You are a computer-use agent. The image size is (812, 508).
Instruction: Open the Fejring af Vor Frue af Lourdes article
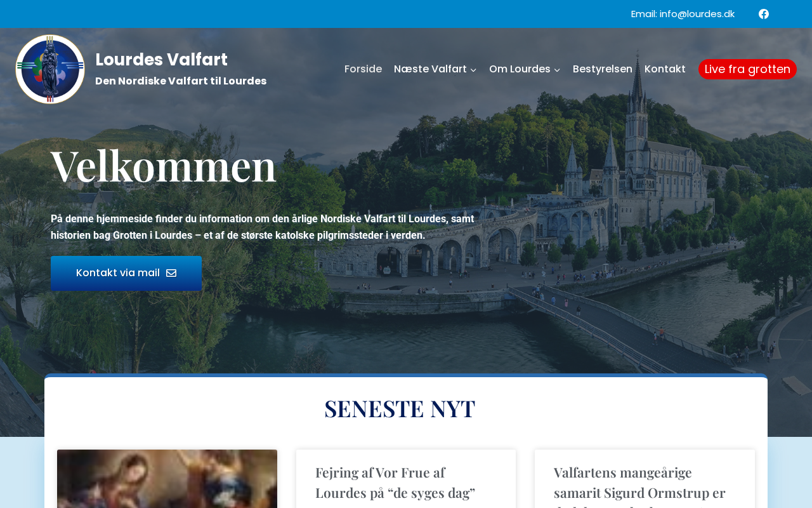(x=395, y=483)
